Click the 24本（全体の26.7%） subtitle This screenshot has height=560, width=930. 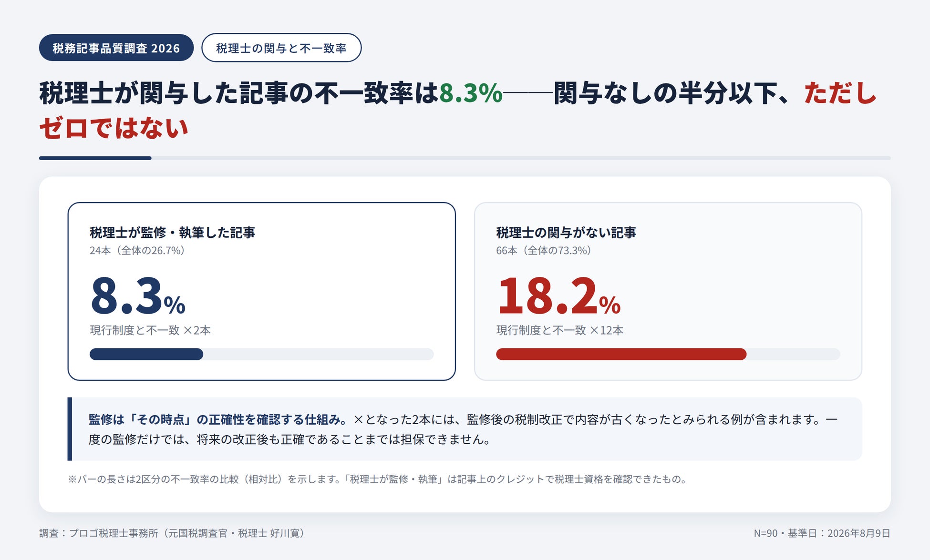click(137, 251)
